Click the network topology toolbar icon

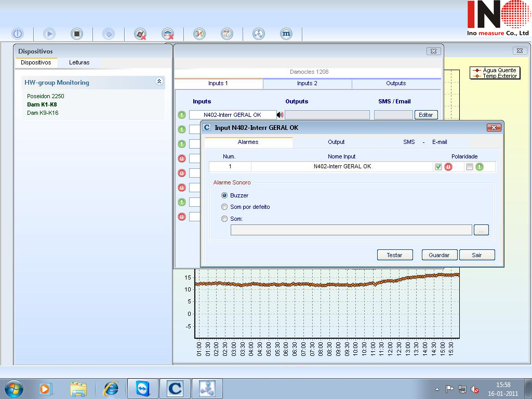258,34
